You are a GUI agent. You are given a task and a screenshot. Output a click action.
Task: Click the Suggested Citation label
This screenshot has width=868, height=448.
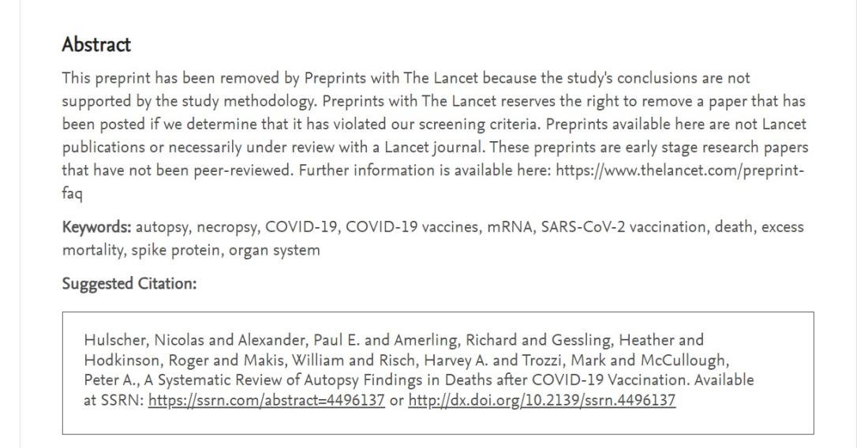pyautogui.click(x=129, y=284)
